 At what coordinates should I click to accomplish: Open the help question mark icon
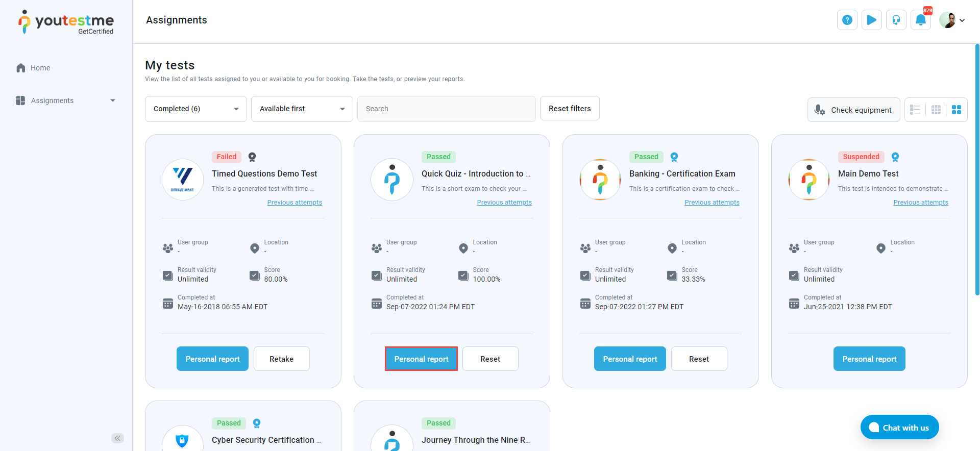click(847, 20)
